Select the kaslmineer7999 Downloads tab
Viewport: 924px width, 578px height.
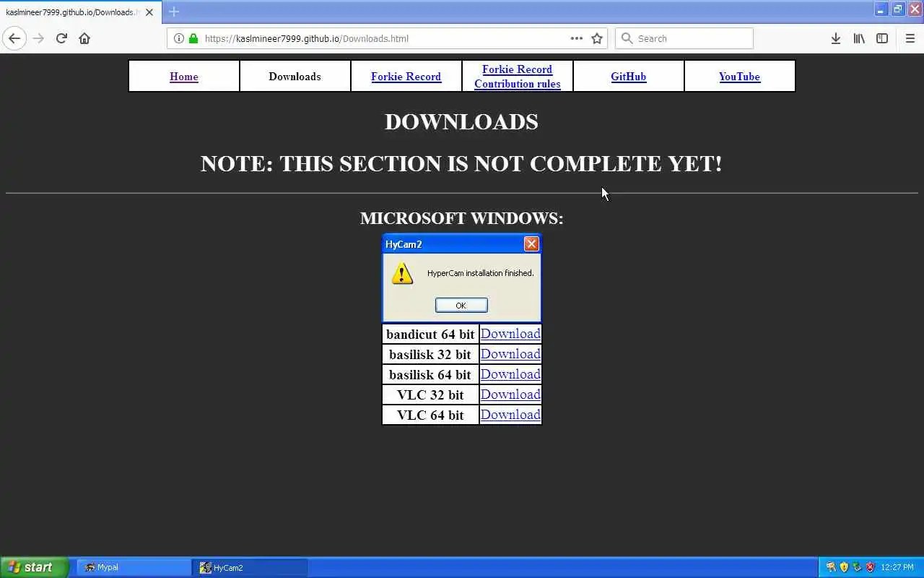coord(79,12)
